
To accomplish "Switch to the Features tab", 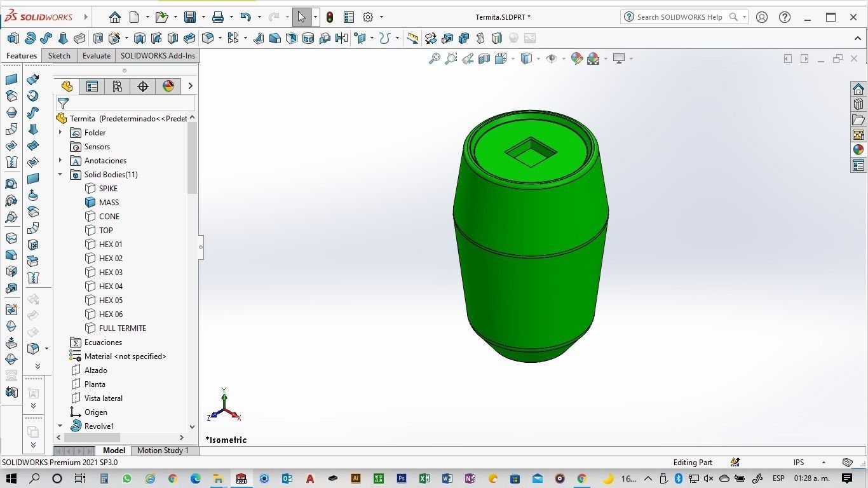I will tap(22, 56).
